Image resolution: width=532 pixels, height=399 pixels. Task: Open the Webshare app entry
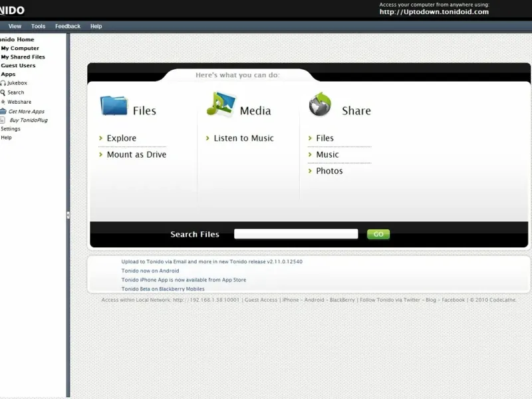click(19, 102)
